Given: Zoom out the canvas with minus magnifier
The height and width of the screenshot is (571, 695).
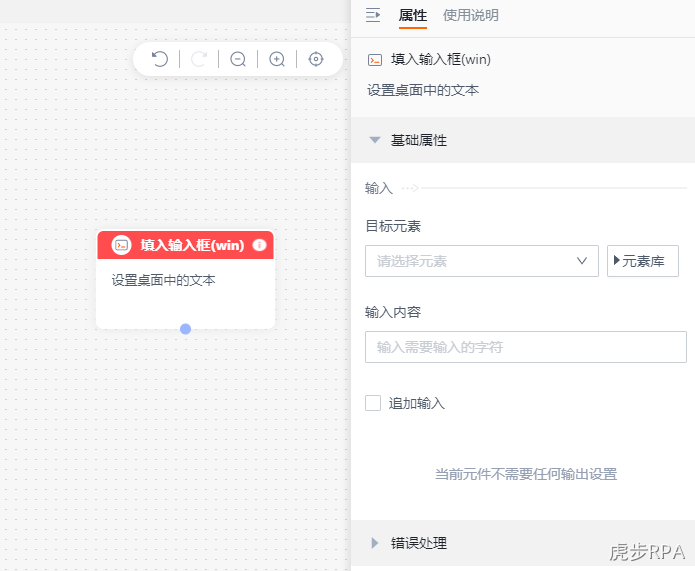Looking at the screenshot, I should 238,59.
